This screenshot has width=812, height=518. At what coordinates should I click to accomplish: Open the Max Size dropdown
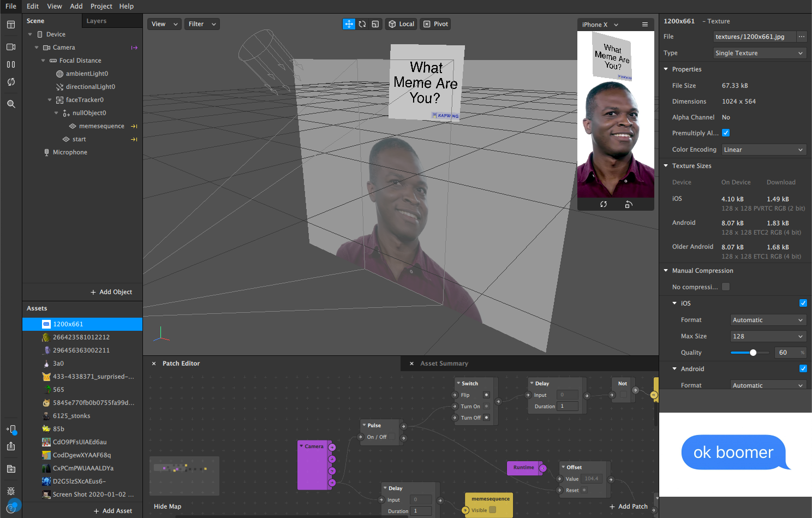[x=768, y=336]
